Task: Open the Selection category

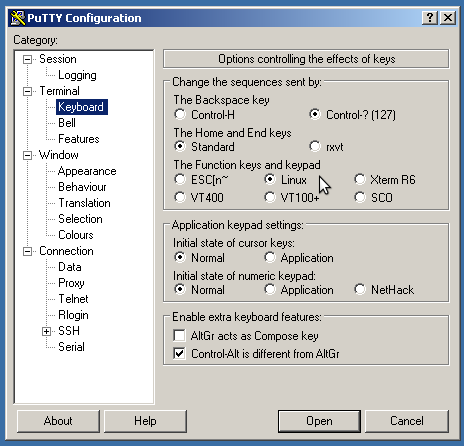Action: click(80, 219)
